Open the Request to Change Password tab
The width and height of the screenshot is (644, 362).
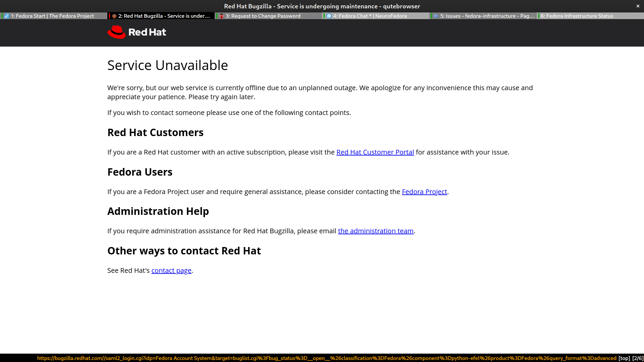click(x=268, y=16)
